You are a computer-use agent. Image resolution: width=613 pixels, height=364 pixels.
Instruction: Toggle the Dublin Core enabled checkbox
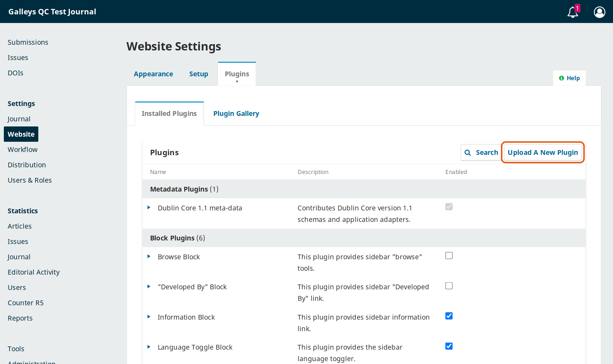(449, 207)
